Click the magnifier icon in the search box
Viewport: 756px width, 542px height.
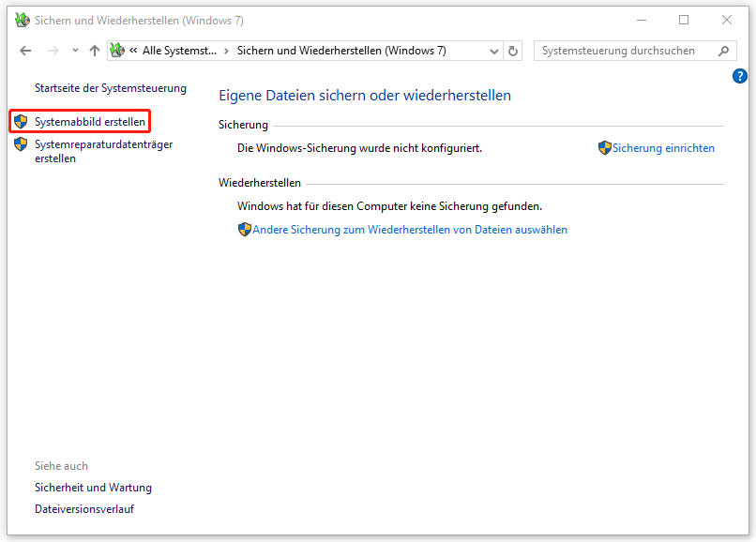tap(722, 51)
